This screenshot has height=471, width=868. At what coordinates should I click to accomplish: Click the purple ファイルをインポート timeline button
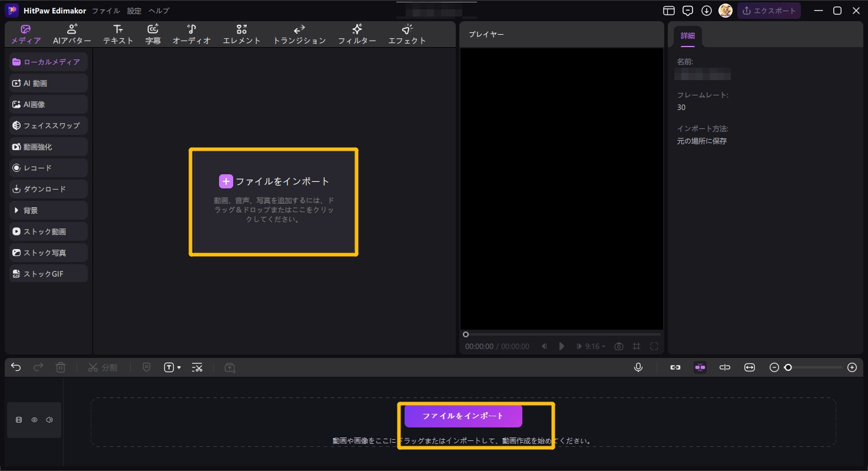coord(463,416)
